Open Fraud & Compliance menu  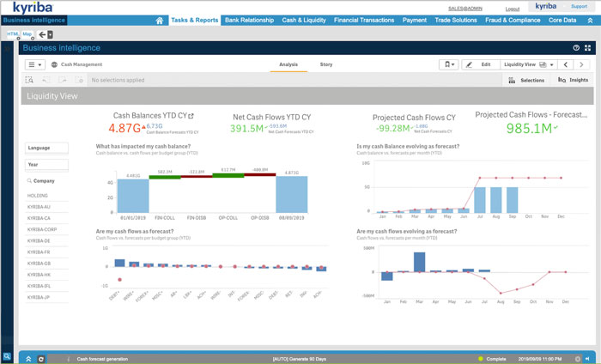513,21
